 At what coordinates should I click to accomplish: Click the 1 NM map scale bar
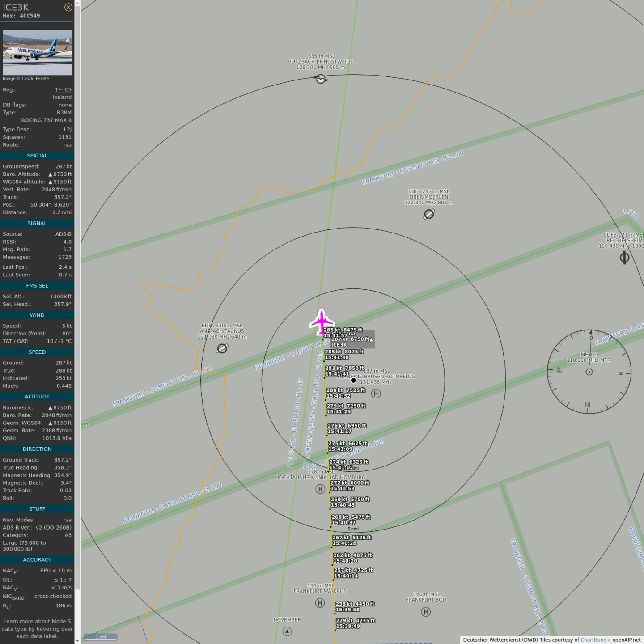(x=101, y=636)
